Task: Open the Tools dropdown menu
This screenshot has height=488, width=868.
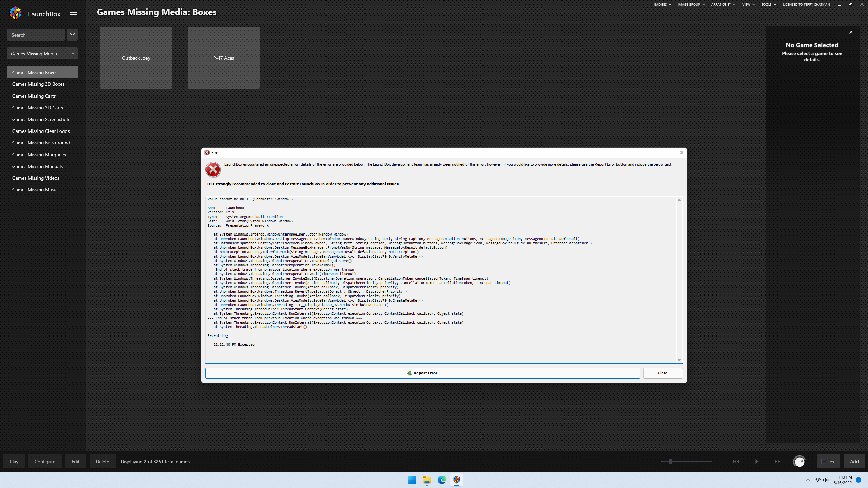Action: coord(769,4)
